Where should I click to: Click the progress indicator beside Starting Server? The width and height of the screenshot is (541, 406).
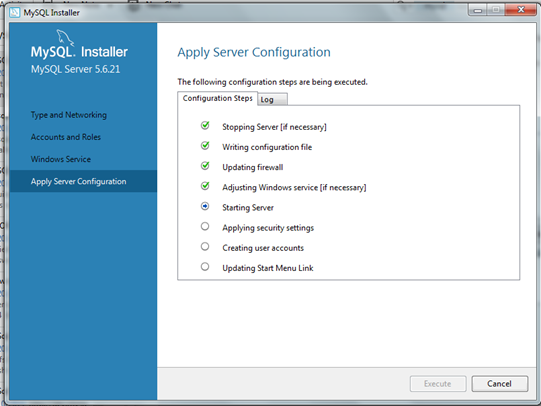pos(205,206)
